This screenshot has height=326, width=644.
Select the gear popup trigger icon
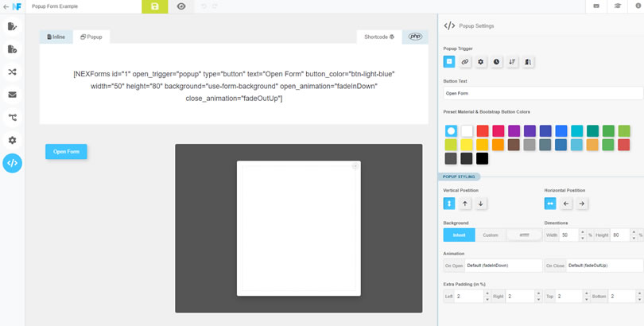point(480,61)
